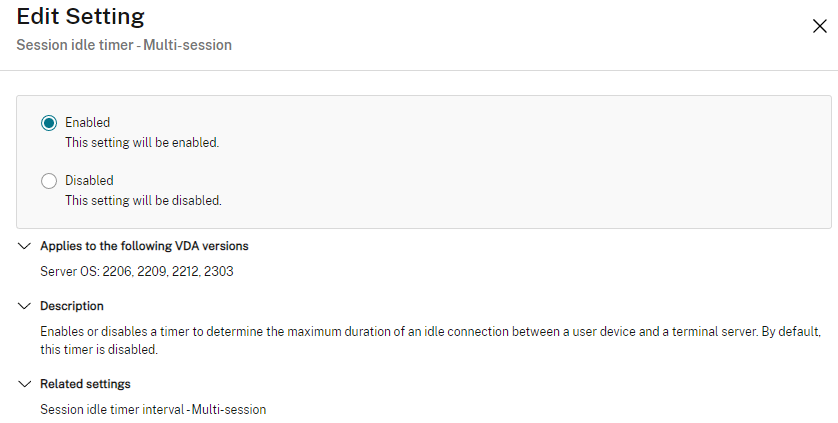Click 'This setting will be enabled.' text
The width and height of the screenshot is (838, 423).
pos(141,142)
